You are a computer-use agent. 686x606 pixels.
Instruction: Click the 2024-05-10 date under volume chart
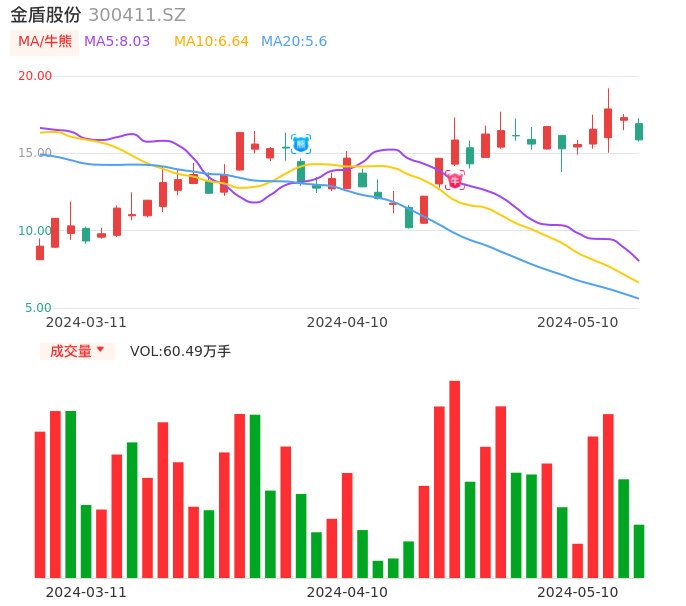(x=578, y=592)
